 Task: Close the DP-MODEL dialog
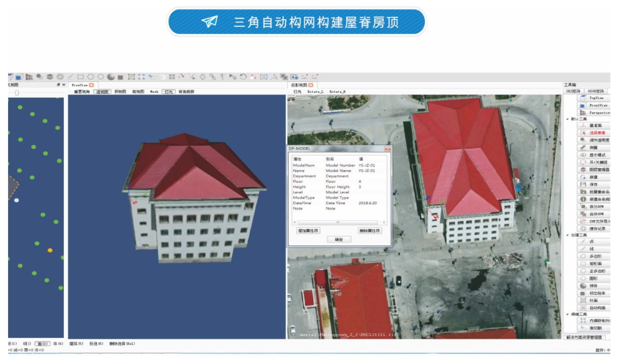(387, 149)
